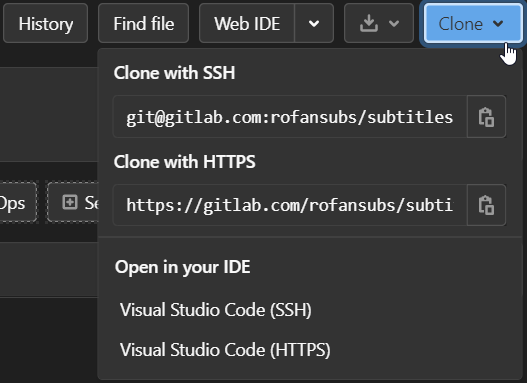Launch the Web IDE

pos(247,24)
